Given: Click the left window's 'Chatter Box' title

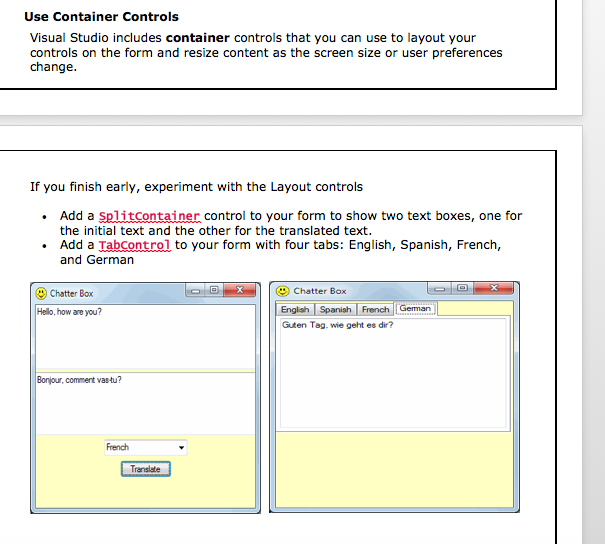Looking at the screenshot, I should (72, 294).
